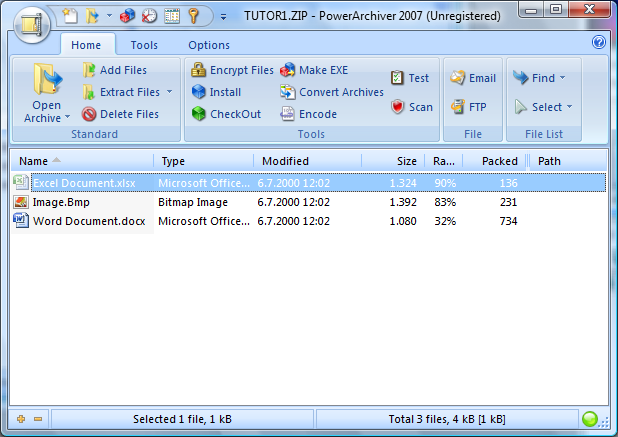Click the table grid quick access icon
The height and width of the screenshot is (437, 618).
172,16
